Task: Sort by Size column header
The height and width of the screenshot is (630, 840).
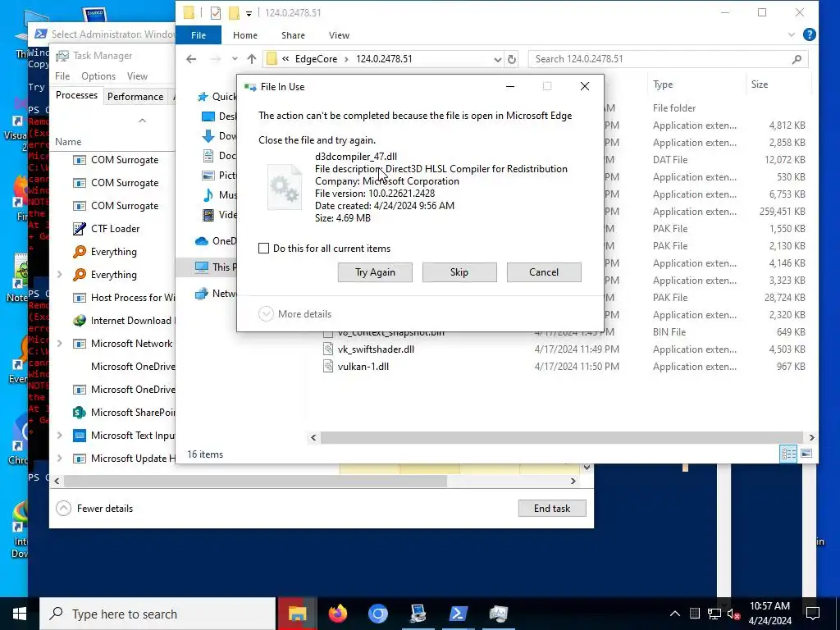Action: (759, 84)
